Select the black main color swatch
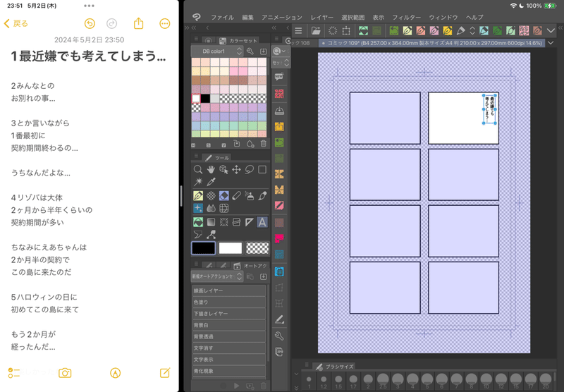Viewport: 564px width, 392px height. (x=204, y=248)
